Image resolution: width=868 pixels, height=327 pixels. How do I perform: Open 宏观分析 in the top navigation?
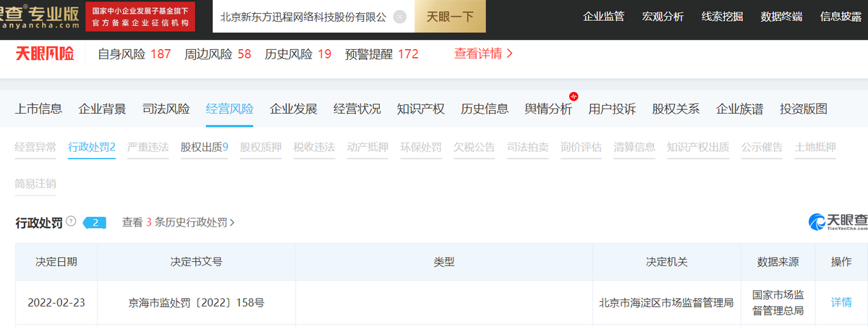tap(663, 16)
